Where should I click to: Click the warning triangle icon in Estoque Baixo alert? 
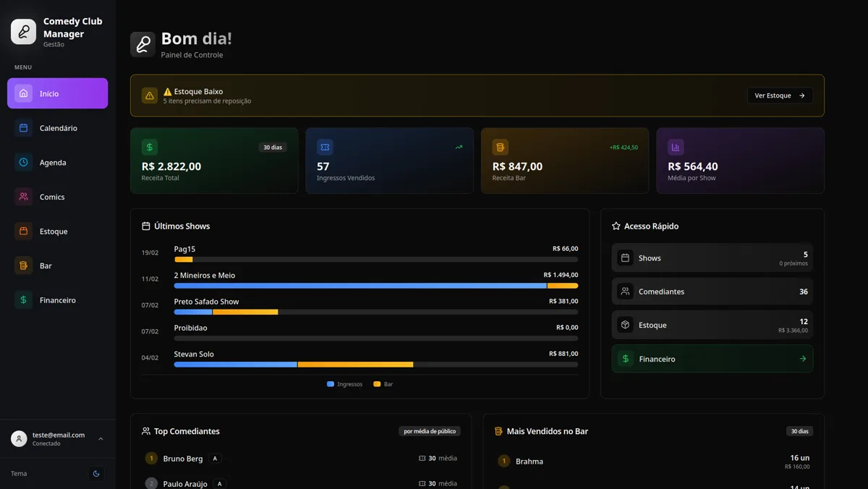point(150,95)
